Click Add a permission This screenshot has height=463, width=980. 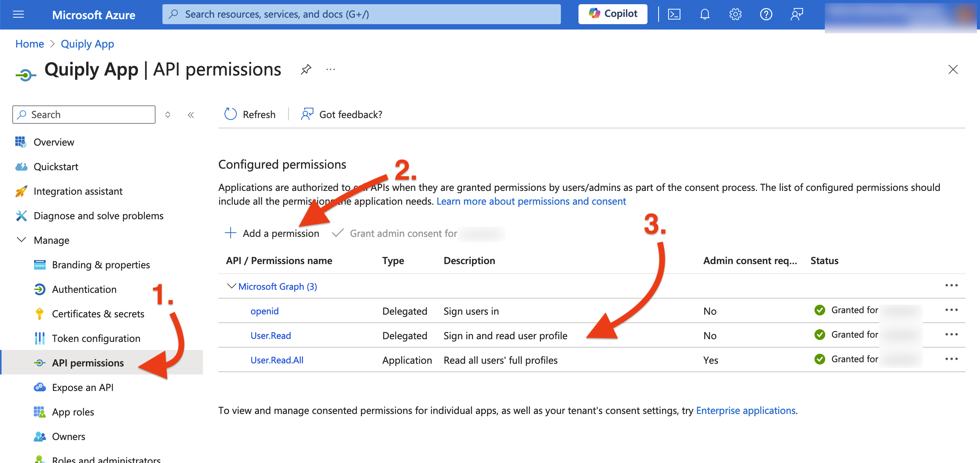point(272,233)
